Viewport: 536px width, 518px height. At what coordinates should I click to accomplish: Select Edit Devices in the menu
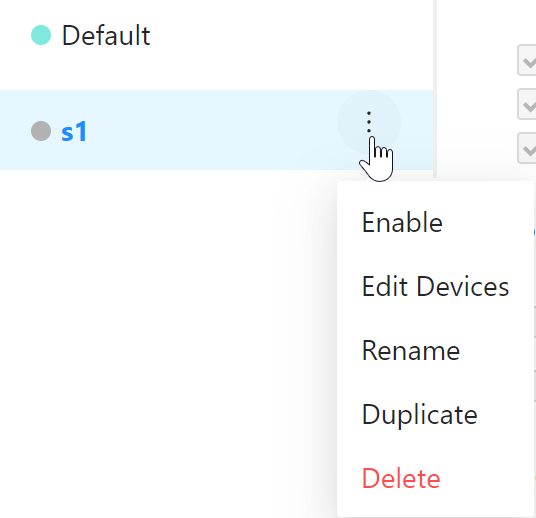(435, 286)
